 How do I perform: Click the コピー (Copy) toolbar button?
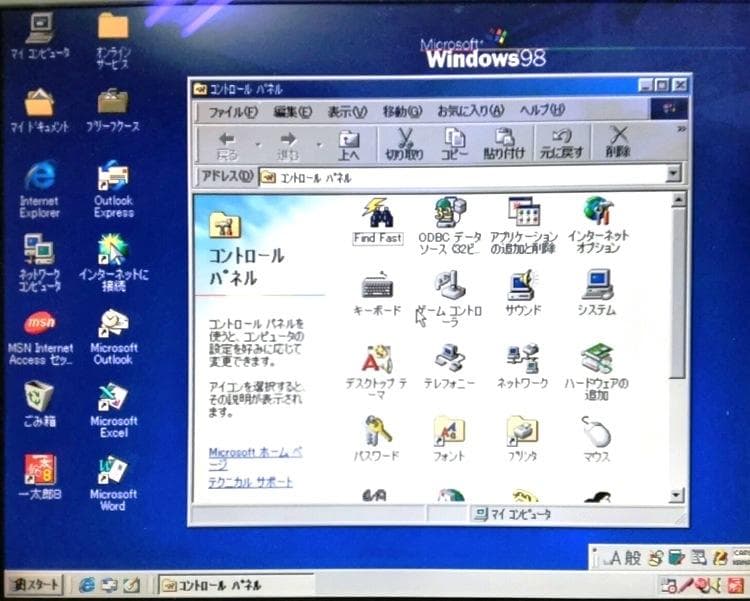(454, 144)
